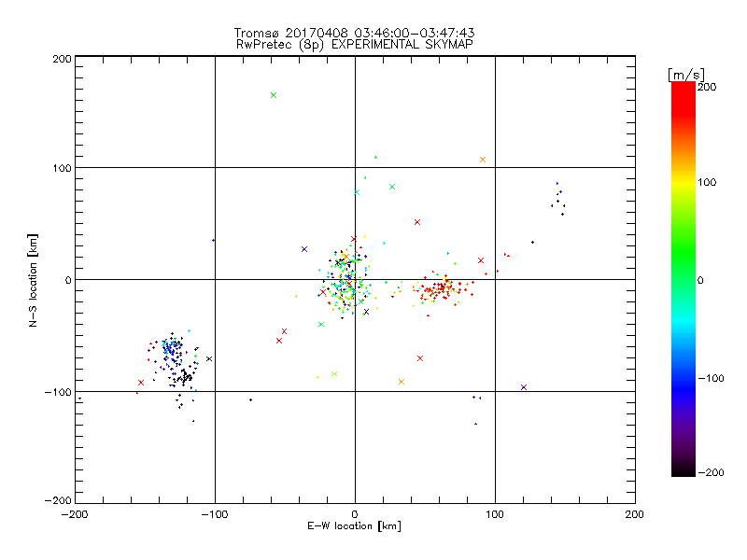Click the 0 label on the color bar

701,280
